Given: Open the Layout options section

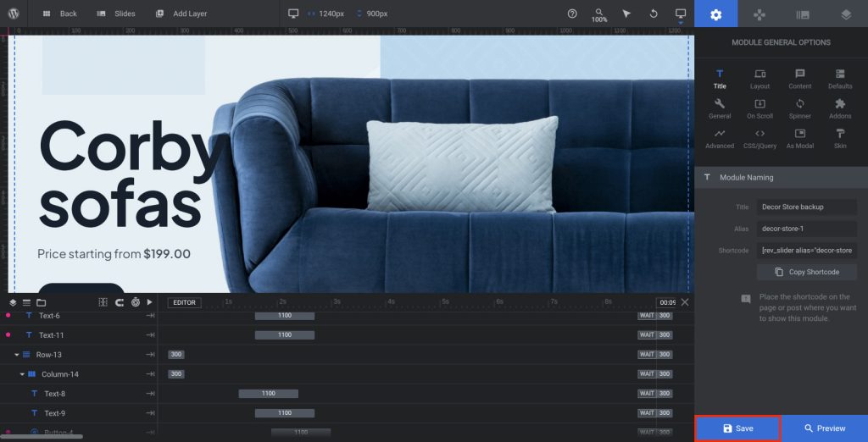Looking at the screenshot, I should (760, 79).
